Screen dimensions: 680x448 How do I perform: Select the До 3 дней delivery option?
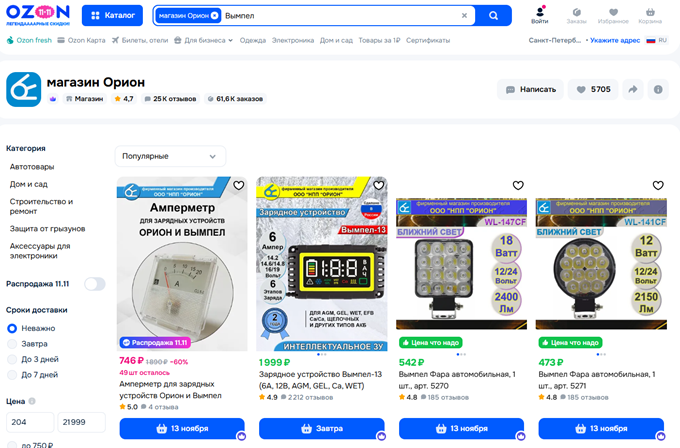pos(12,360)
